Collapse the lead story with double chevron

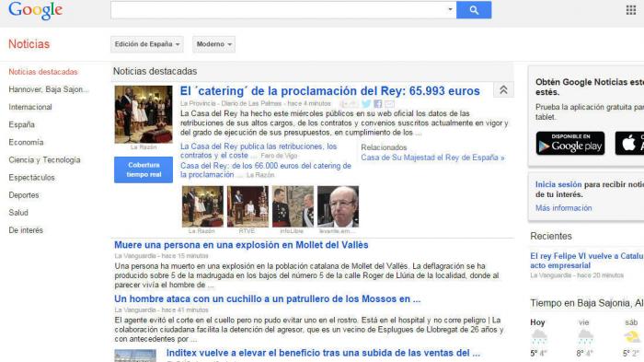pos(503,89)
